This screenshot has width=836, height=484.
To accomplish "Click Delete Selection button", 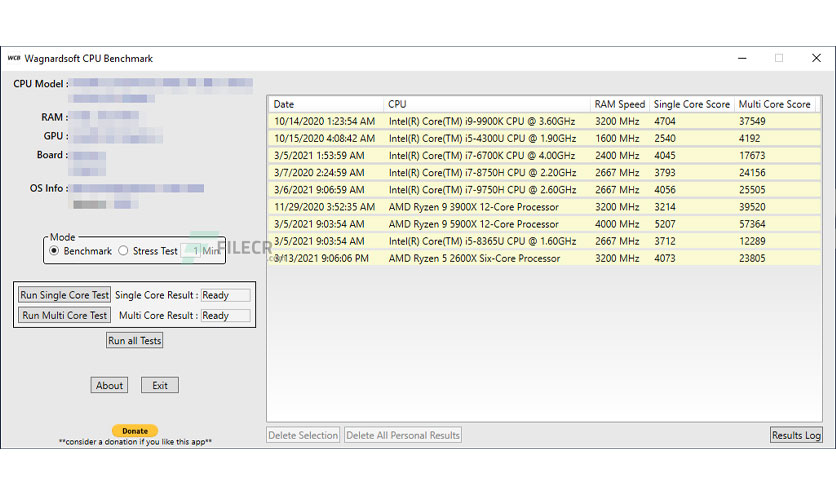I will [x=303, y=435].
